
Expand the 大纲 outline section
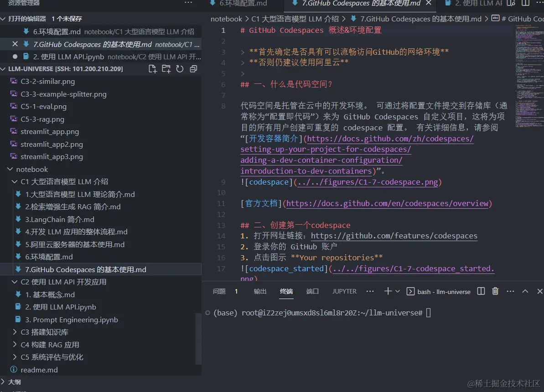coord(4,382)
